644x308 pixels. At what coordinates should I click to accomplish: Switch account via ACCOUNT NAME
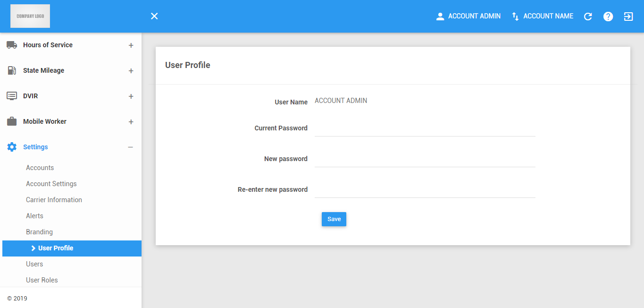pyautogui.click(x=543, y=16)
